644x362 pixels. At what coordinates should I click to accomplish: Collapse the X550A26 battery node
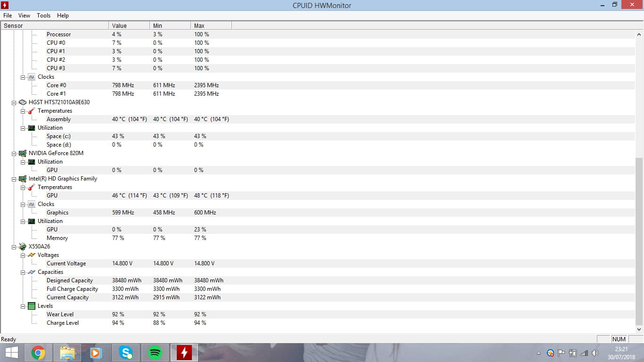[14, 247]
